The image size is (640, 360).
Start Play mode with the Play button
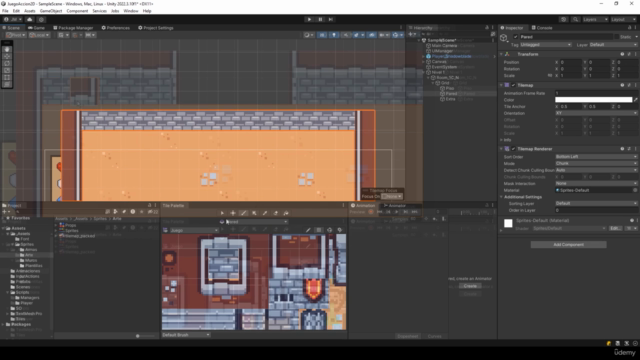pos(309,19)
